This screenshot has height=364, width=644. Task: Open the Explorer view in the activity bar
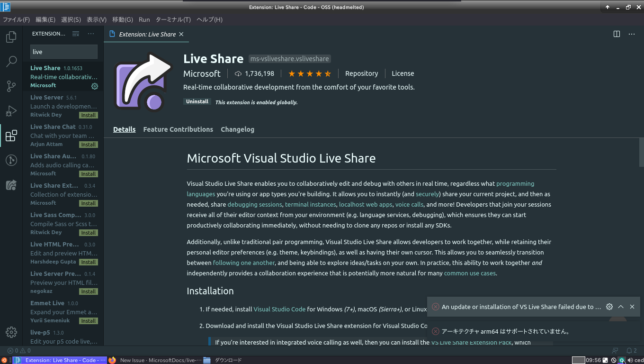pyautogui.click(x=11, y=36)
